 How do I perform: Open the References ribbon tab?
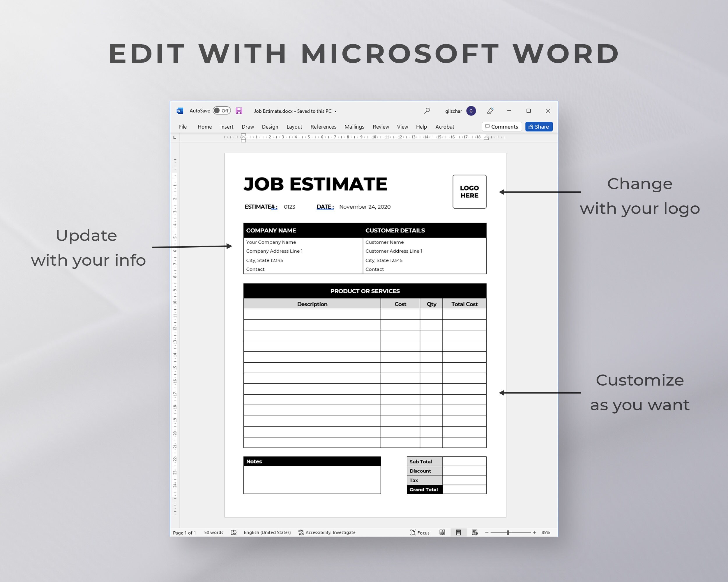tap(323, 127)
